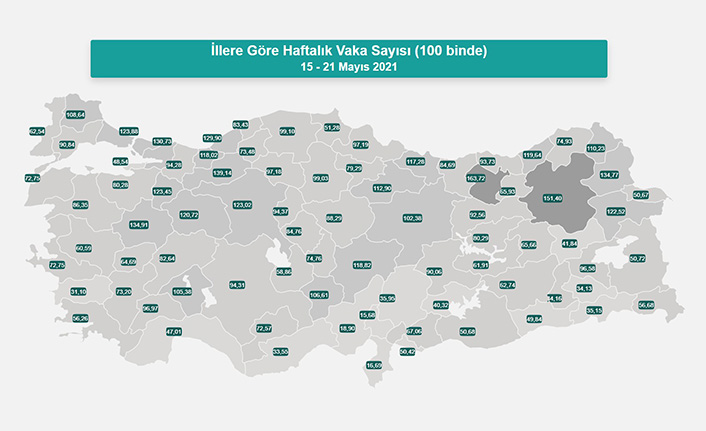
Task: Select the 118,82 province label
Action: (x=362, y=265)
